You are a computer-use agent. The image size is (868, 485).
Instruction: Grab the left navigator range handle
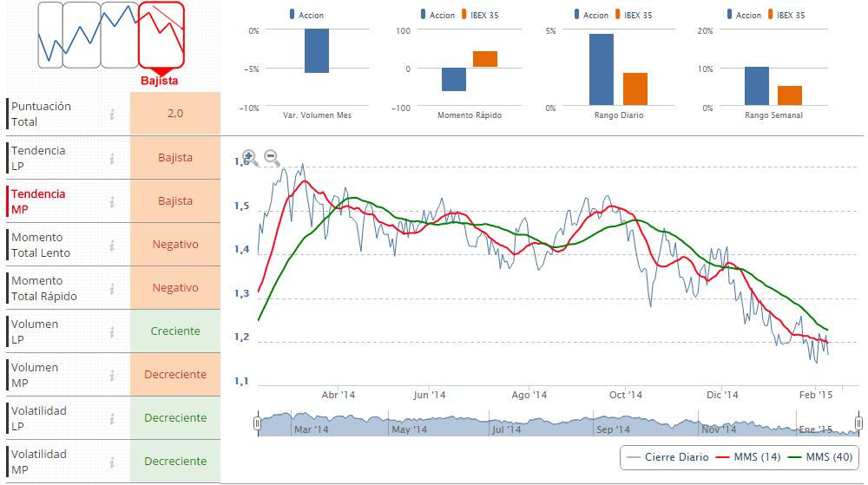[258, 423]
